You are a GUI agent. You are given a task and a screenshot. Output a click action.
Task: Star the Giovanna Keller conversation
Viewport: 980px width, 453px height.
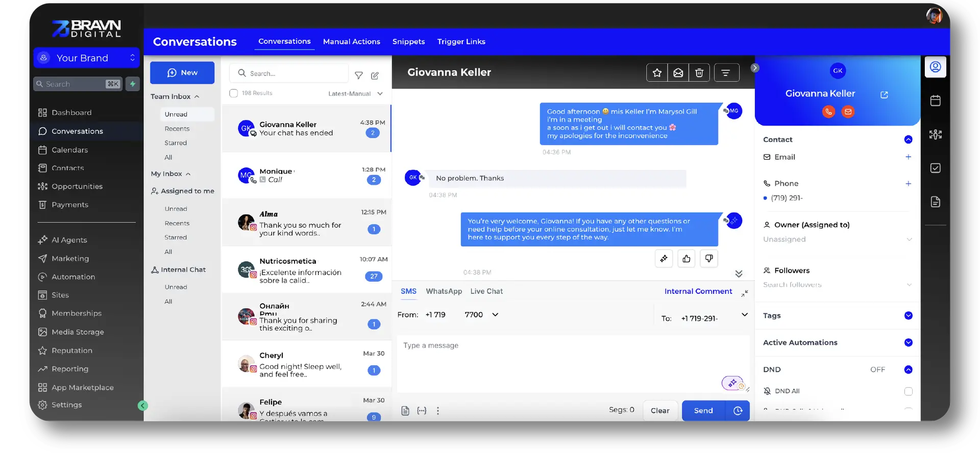pyautogui.click(x=657, y=73)
